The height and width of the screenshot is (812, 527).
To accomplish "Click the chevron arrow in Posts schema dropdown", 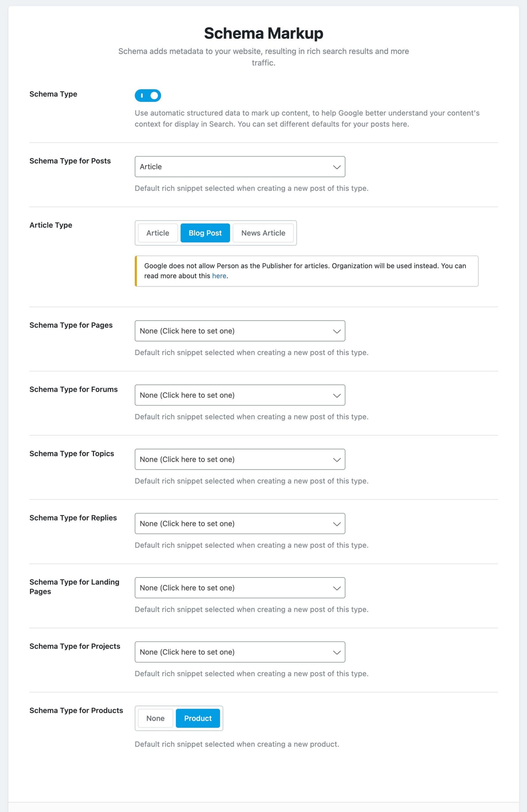I will point(337,167).
